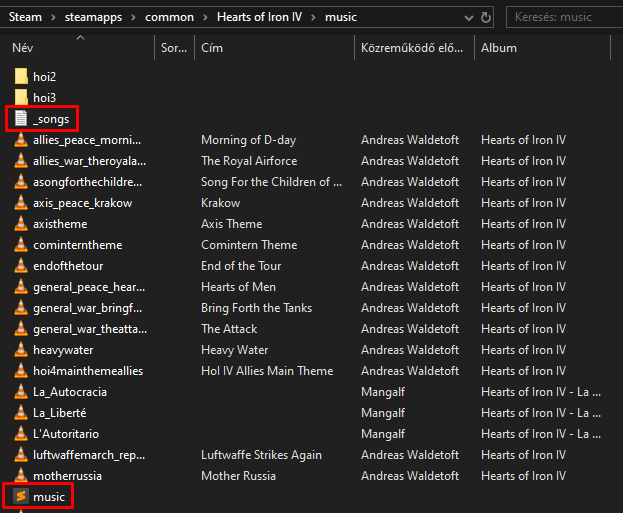Click the refresh button in address bar
The height and width of the screenshot is (513, 623).
click(x=486, y=17)
